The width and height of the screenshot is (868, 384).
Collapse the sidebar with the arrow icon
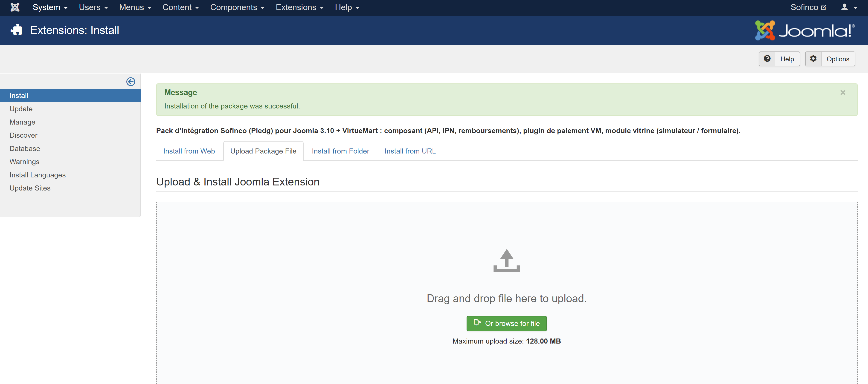(x=131, y=81)
